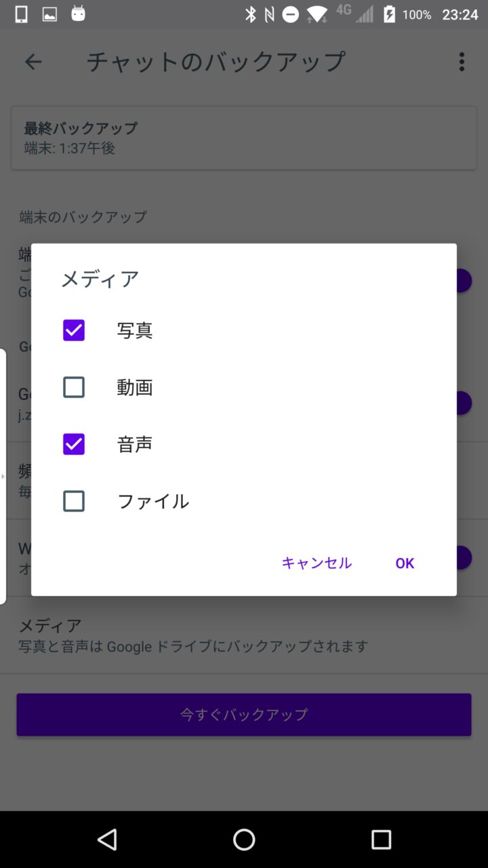Tap the Wi-Fi status icon
Screen dimensions: 488x868
[x=317, y=14]
